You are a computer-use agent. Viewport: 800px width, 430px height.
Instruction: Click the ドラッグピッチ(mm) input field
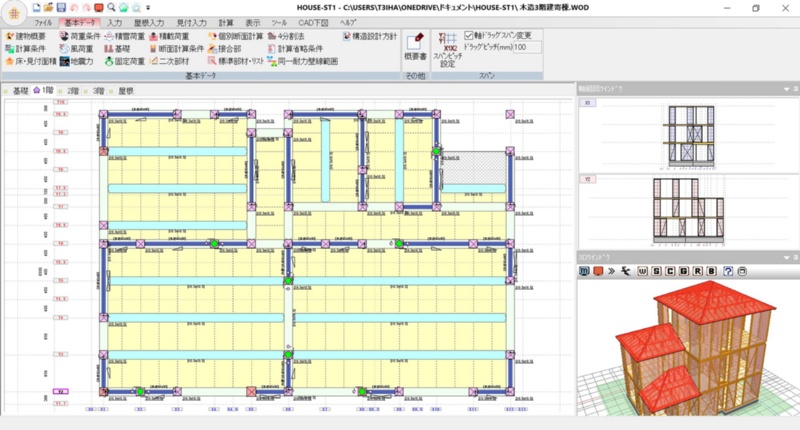pyautogui.click(x=527, y=47)
